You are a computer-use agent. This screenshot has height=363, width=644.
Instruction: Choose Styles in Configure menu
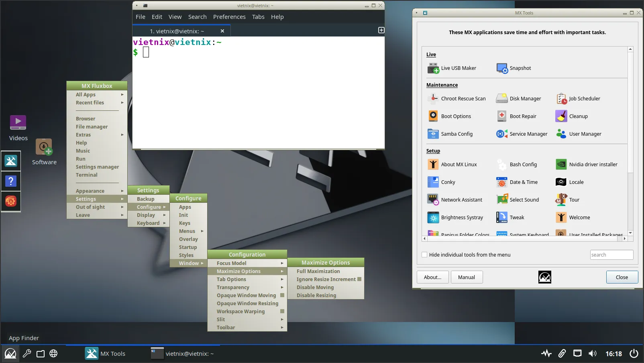[x=188, y=255]
